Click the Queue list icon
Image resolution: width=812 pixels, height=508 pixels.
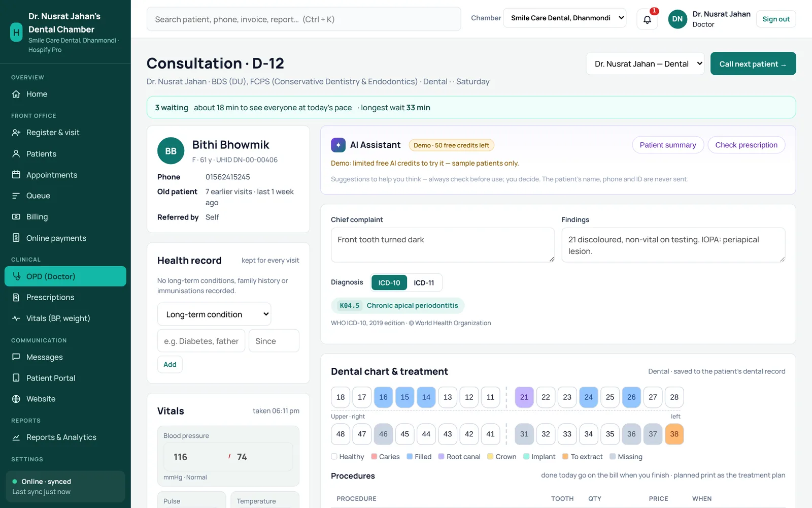point(16,196)
